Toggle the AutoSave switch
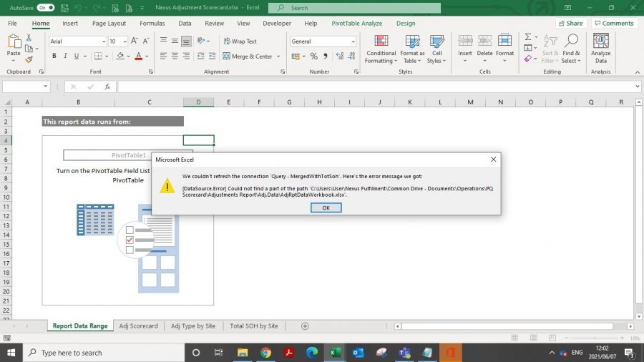 (45, 7)
